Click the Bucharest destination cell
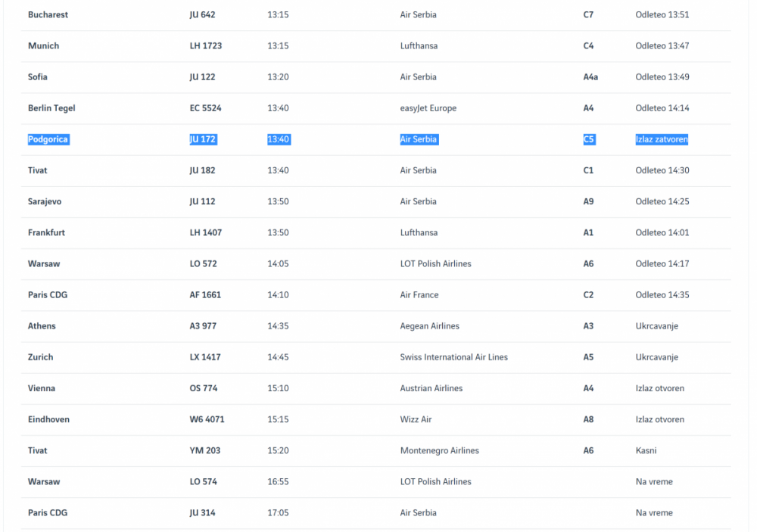 (x=48, y=15)
